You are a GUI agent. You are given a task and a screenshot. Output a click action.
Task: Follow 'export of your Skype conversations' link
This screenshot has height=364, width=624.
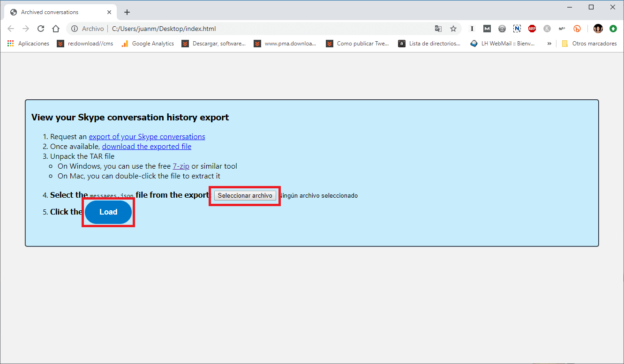click(x=147, y=137)
